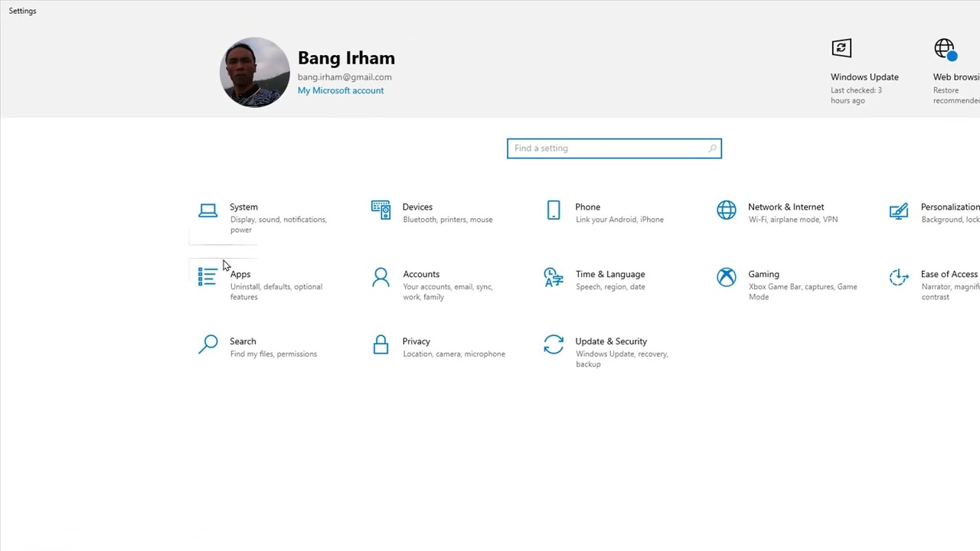This screenshot has height=551, width=980.
Task: Click 'Location, camera, microphone' description
Action: [x=454, y=354]
